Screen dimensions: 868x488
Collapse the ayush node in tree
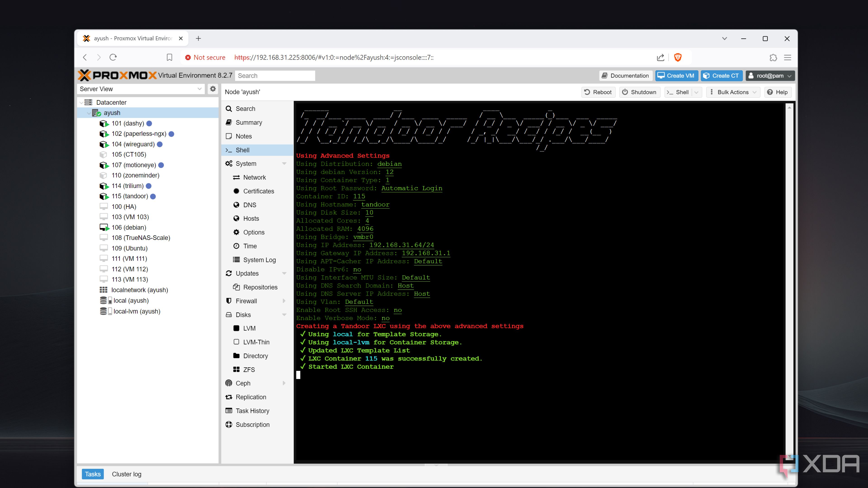(x=89, y=113)
